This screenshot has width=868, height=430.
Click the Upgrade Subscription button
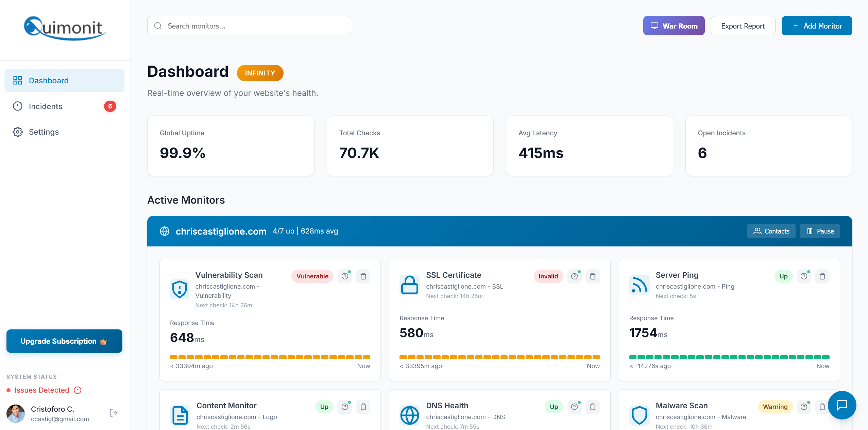click(x=64, y=341)
